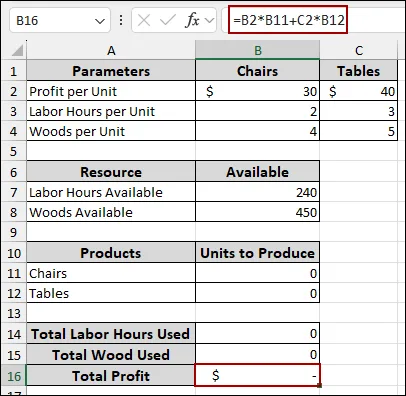
Task: Click the Tables header cell in row 1
Action: point(359,71)
